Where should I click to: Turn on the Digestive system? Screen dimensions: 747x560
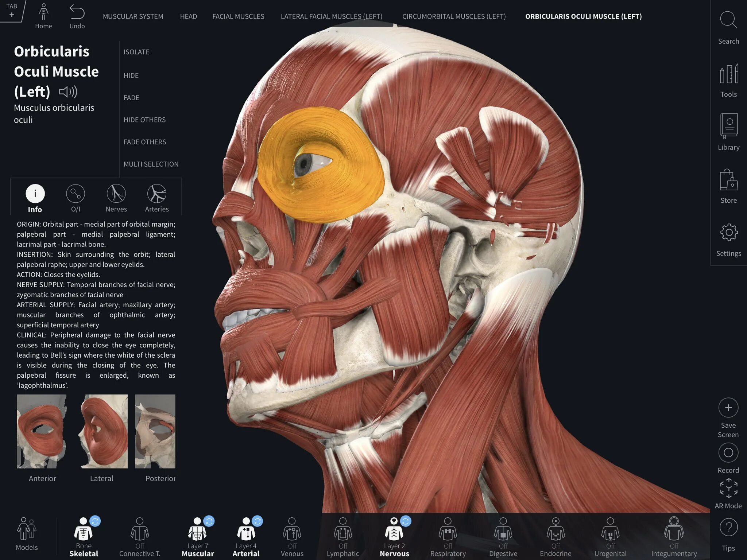pos(503,537)
